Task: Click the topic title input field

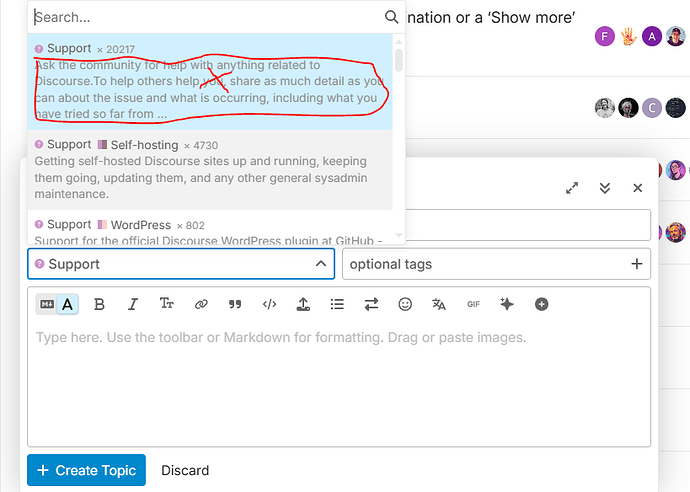Action: (528, 225)
